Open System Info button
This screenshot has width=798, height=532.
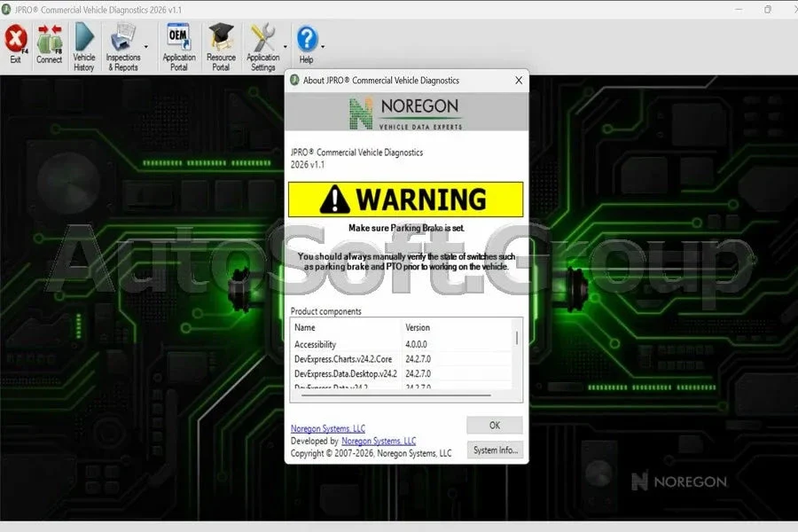(495, 450)
